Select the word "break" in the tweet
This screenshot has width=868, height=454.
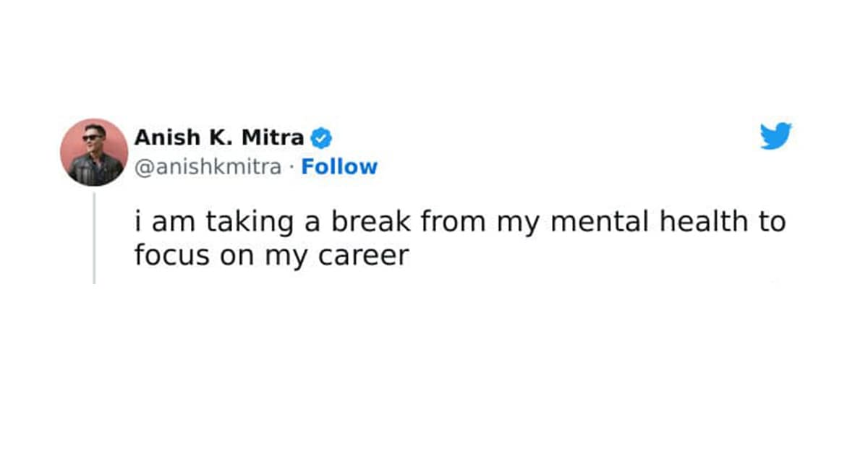(369, 223)
